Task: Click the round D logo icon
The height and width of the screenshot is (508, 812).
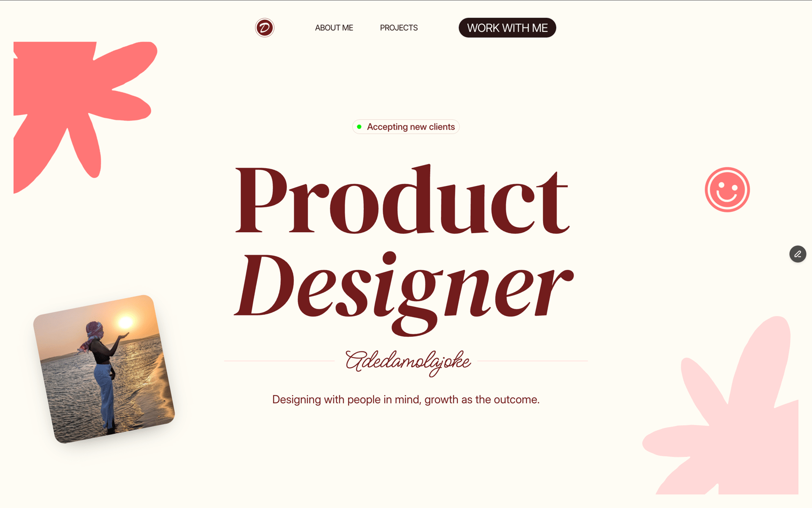Action: click(264, 27)
